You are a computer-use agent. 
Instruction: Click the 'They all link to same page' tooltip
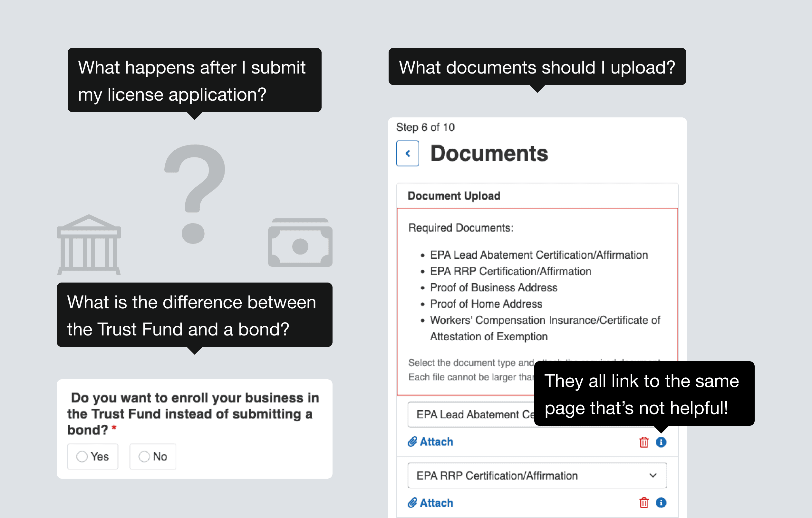[x=644, y=394]
